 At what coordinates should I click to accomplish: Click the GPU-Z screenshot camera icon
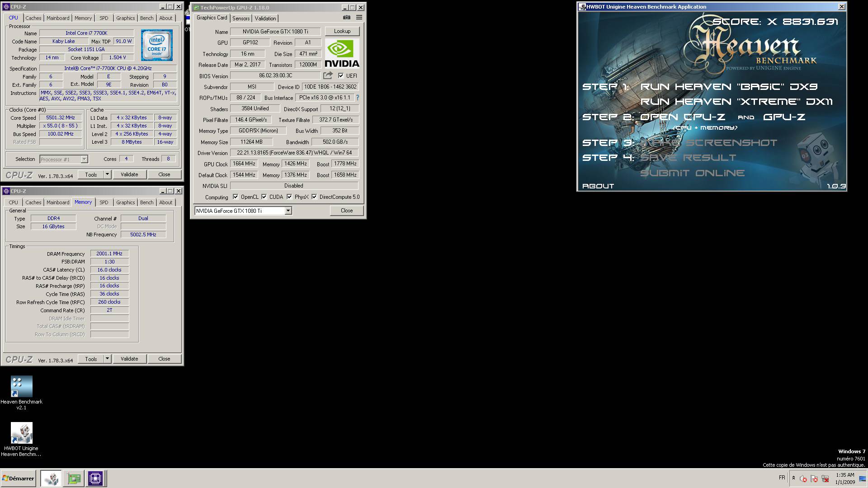pos(346,18)
